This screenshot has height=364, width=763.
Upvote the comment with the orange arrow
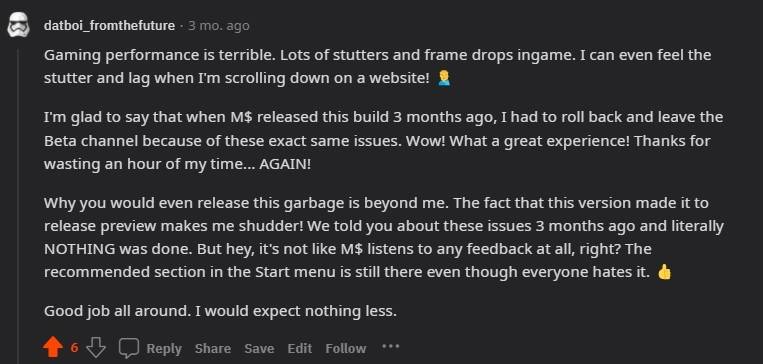[53, 347]
